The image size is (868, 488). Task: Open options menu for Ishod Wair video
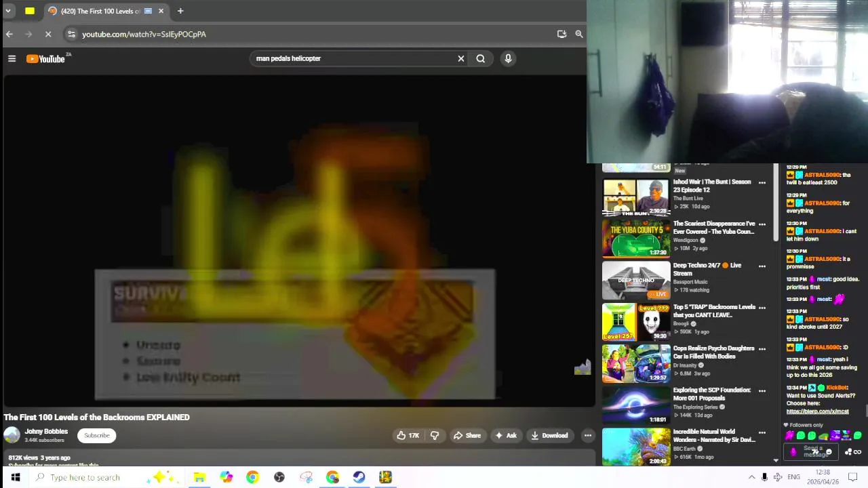[762, 183]
